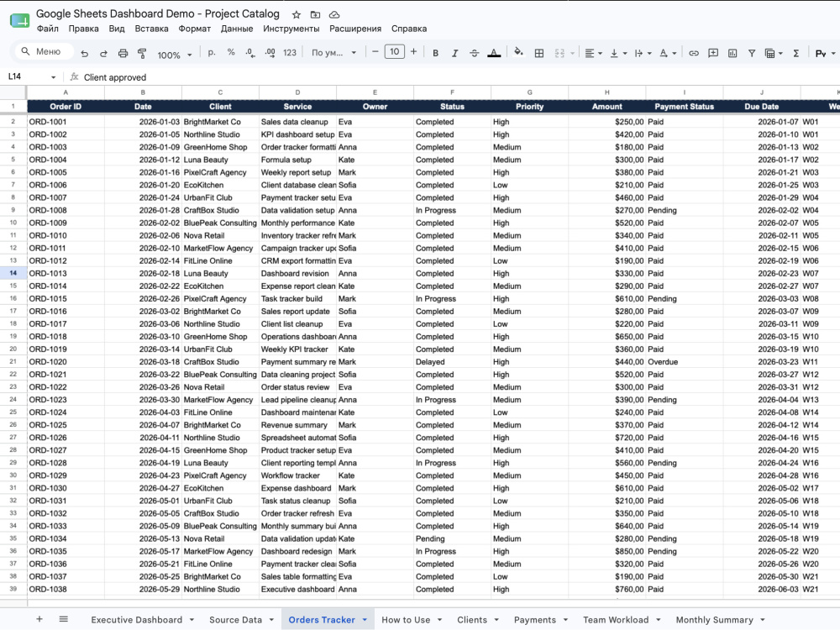This screenshot has height=630, width=840.
Task: Switch to Clients sheet tab
Action: click(472, 619)
